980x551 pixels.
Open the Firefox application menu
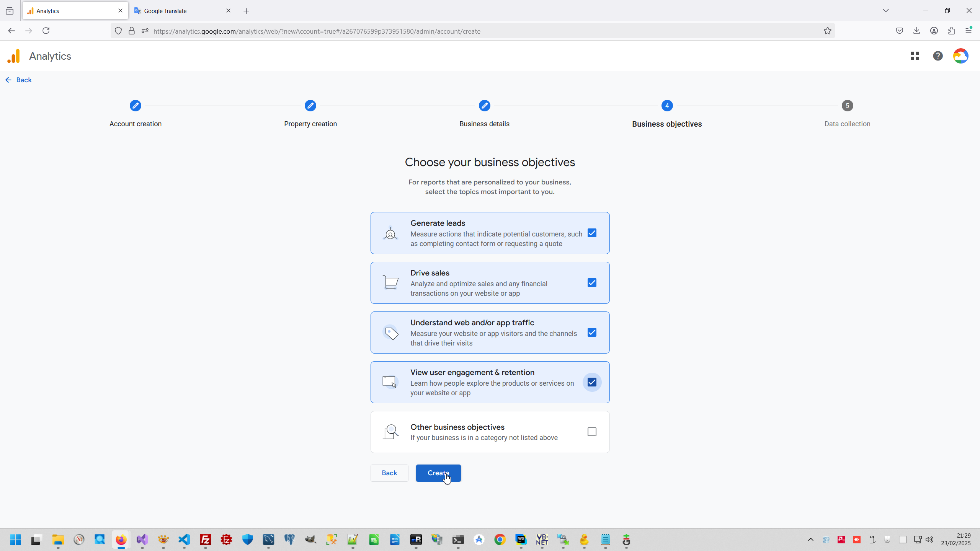[969, 31]
